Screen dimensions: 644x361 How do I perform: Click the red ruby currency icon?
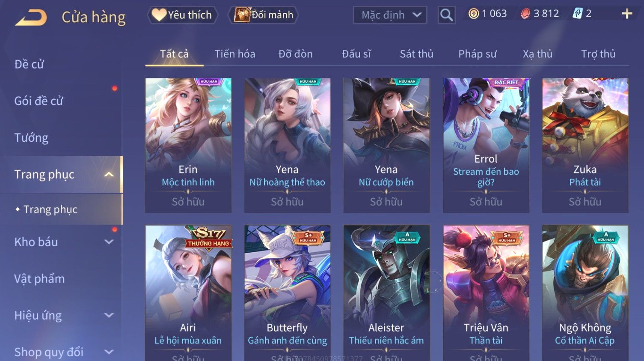525,14
